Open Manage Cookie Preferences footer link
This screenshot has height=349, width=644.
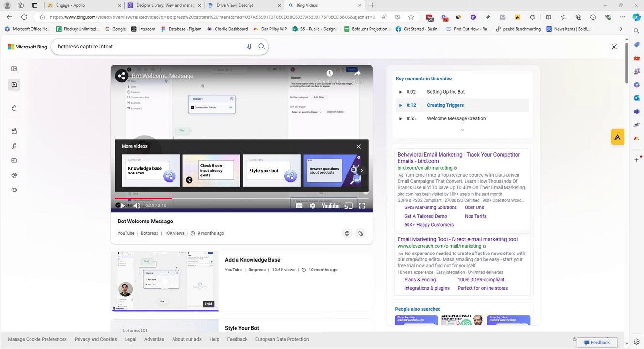(37, 339)
